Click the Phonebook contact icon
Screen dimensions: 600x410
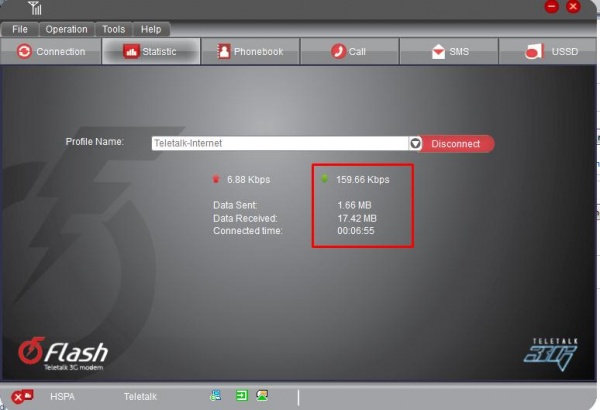tap(223, 51)
